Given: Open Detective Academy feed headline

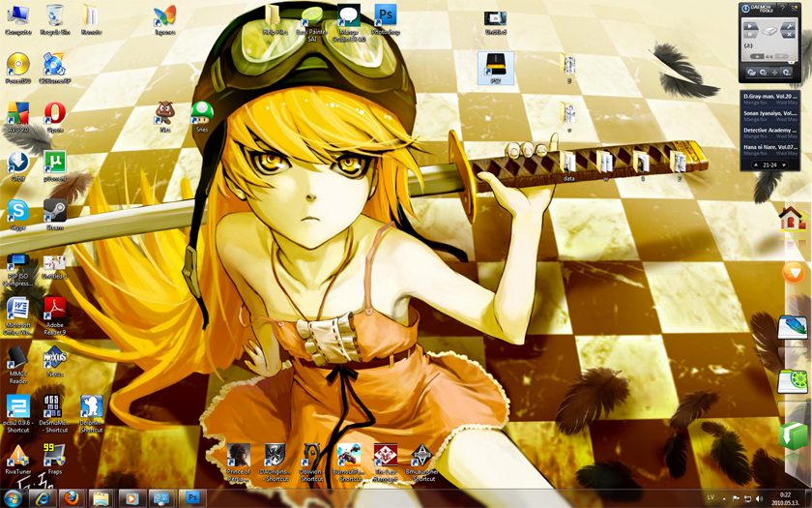Looking at the screenshot, I should 770,130.
